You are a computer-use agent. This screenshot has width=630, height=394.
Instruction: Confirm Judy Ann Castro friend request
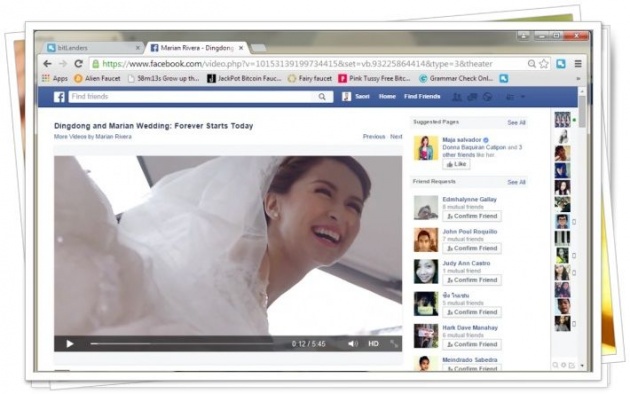pyautogui.click(x=472, y=280)
